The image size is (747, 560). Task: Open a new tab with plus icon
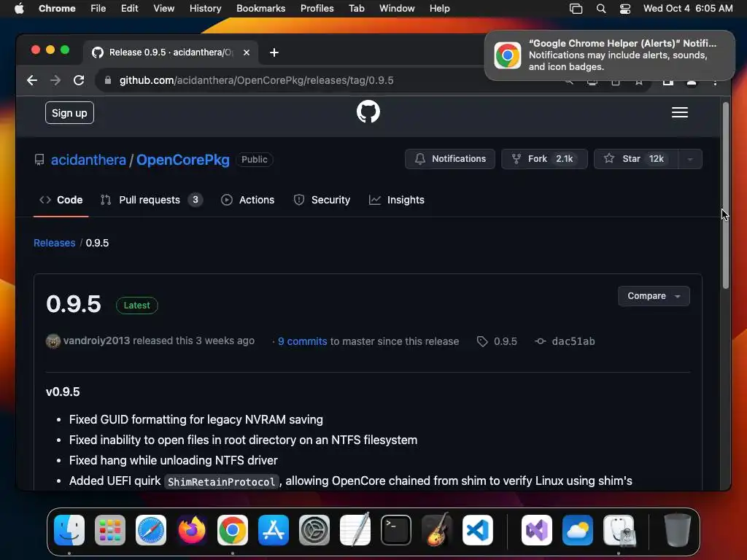point(274,52)
